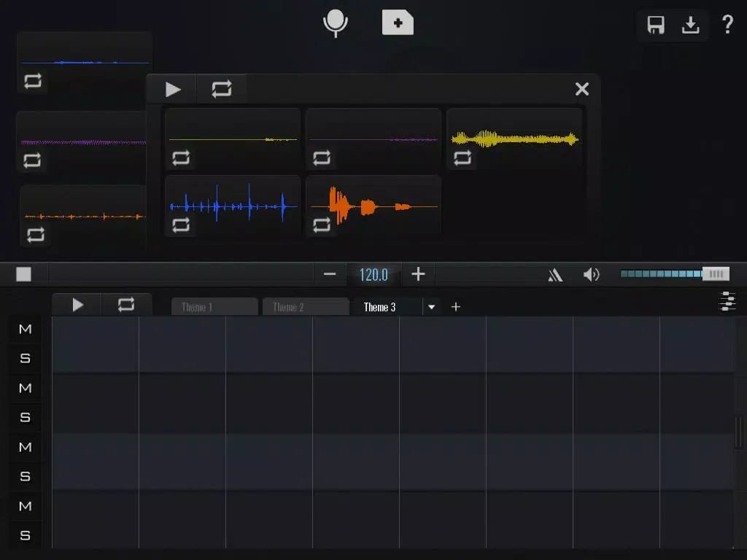Screen dimensions: 747x560
Task: Select the thick yellow waveform sample thumbnail
Action: pyautogui.click(x=514, y=139)
